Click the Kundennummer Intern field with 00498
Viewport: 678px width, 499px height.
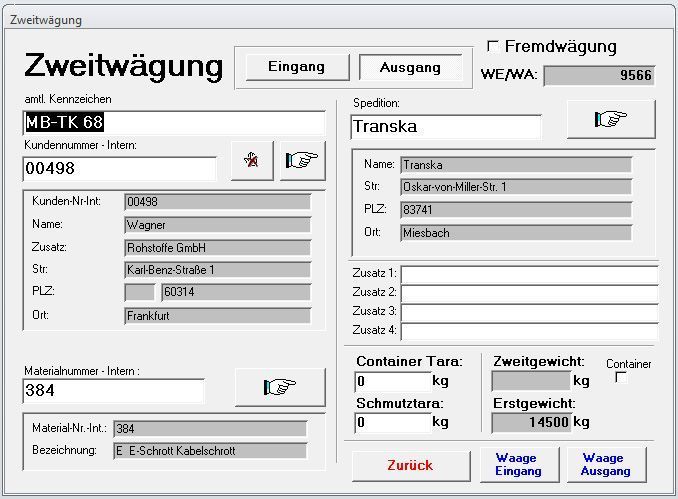pyautogui.click(x=119, y=168)
